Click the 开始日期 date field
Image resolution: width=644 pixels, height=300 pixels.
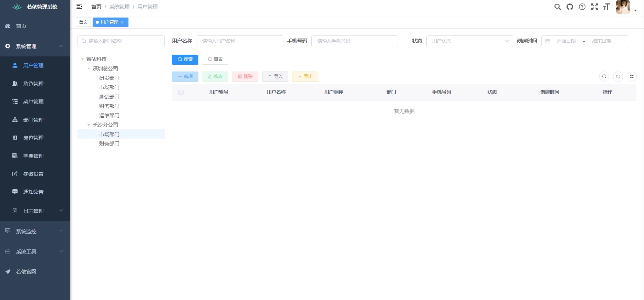tap(566, 41)
